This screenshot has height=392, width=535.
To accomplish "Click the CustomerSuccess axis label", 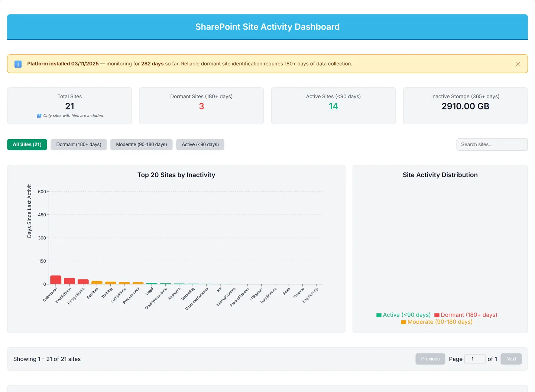I will [197, 299].
